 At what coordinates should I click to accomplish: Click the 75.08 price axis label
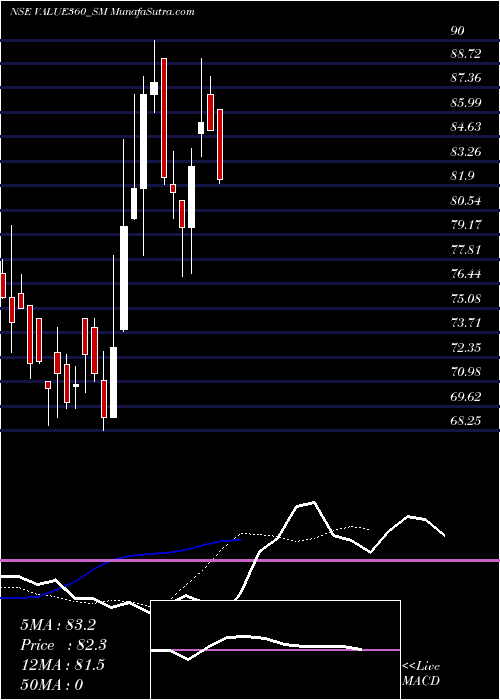(x=467, y=298)
